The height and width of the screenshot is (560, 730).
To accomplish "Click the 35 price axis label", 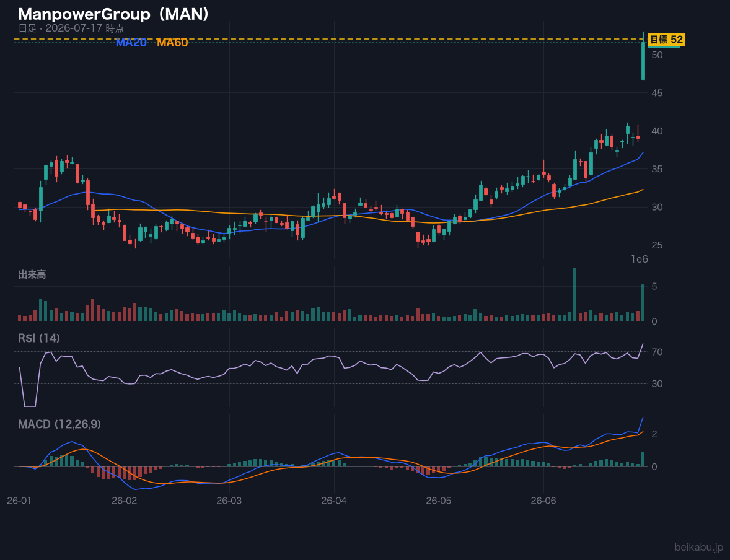I will coord(657,169).
